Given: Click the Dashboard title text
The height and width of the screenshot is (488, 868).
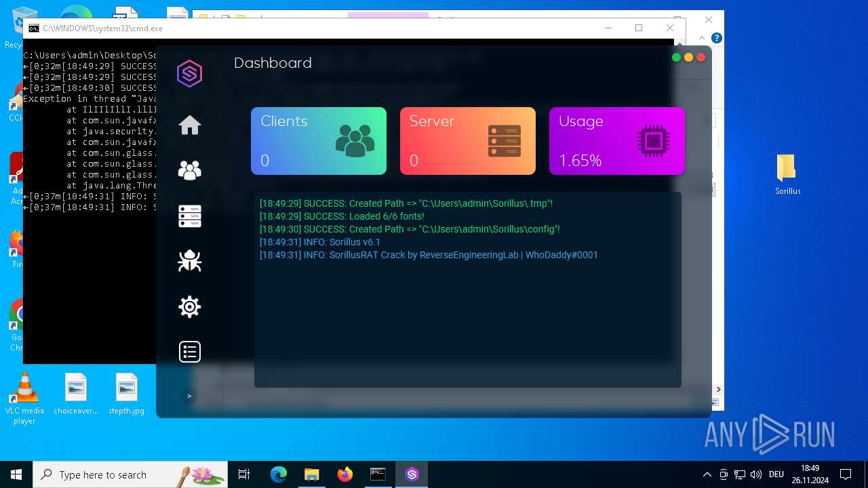Looking at the screenshot, I should [273, 63].
